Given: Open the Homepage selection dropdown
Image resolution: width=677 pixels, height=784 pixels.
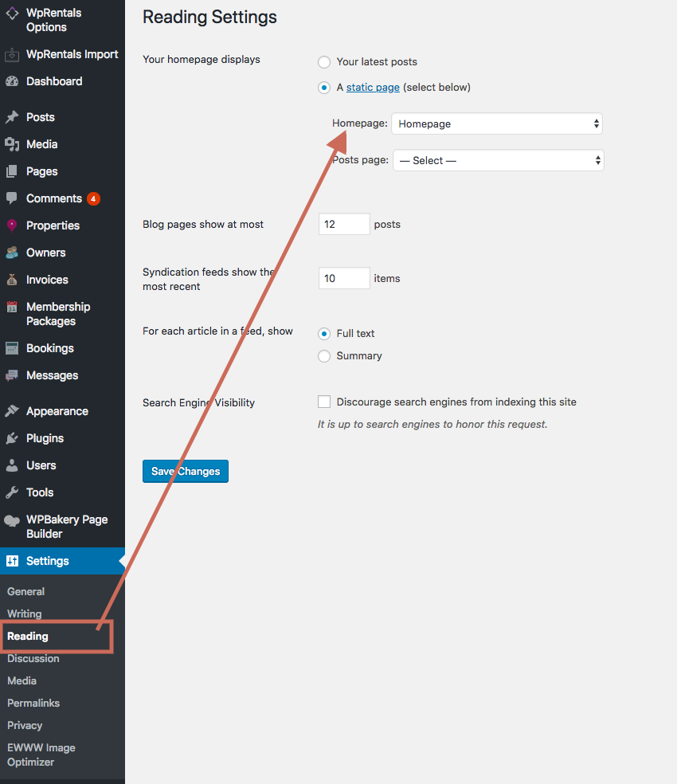Looking at the screenshot, I should point(497,123).
